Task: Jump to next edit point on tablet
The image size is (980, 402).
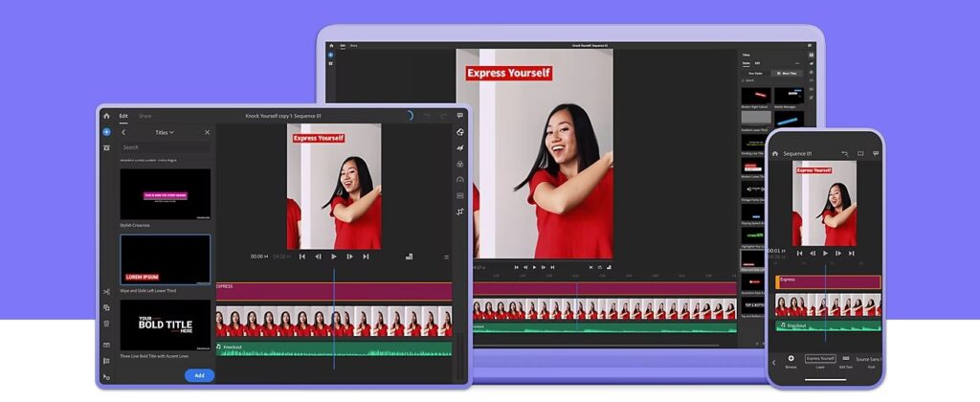Action: tap(366, 257)
